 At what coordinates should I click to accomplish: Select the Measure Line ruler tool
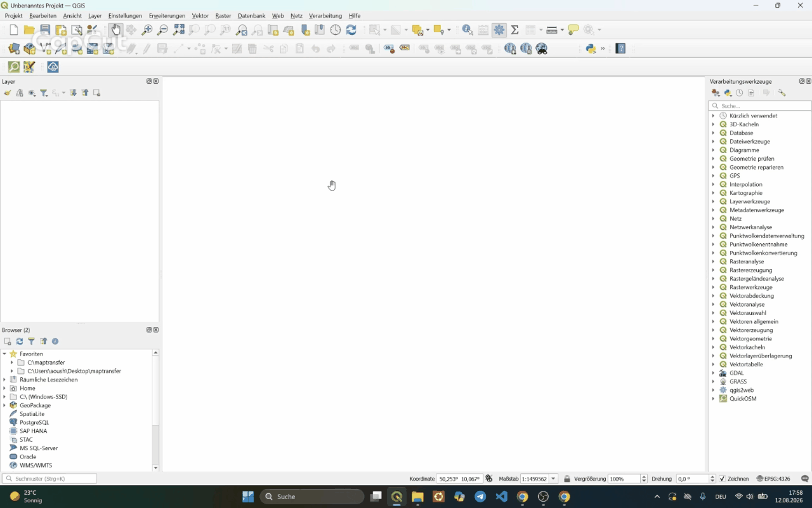pyautogui.click(x=551, y=30)
